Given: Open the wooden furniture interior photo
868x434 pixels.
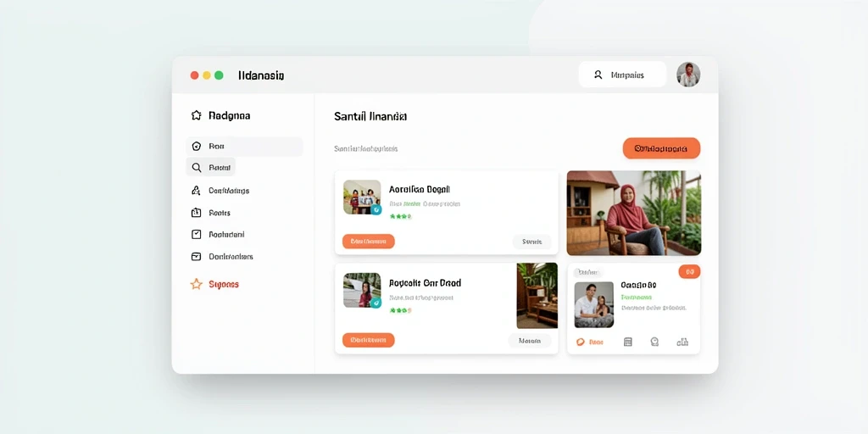Looking at the screenshot, I should [x=537, y=296].
